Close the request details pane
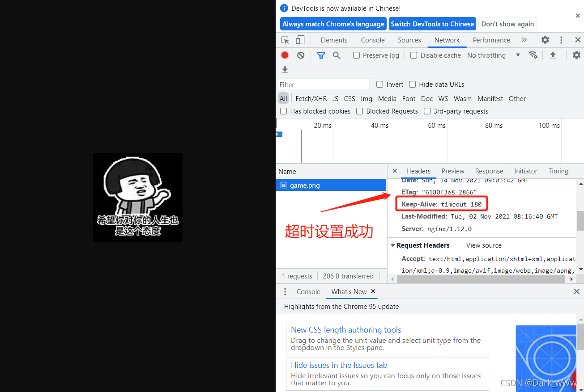The height and width of the screenshot is (392, 584). point(394,171)
